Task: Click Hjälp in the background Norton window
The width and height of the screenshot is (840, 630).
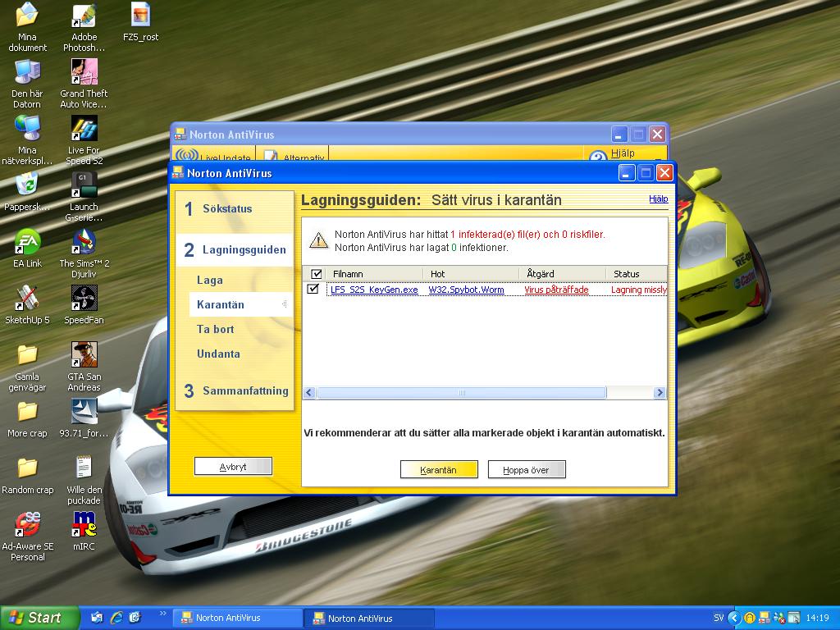Action: [623, 153]
